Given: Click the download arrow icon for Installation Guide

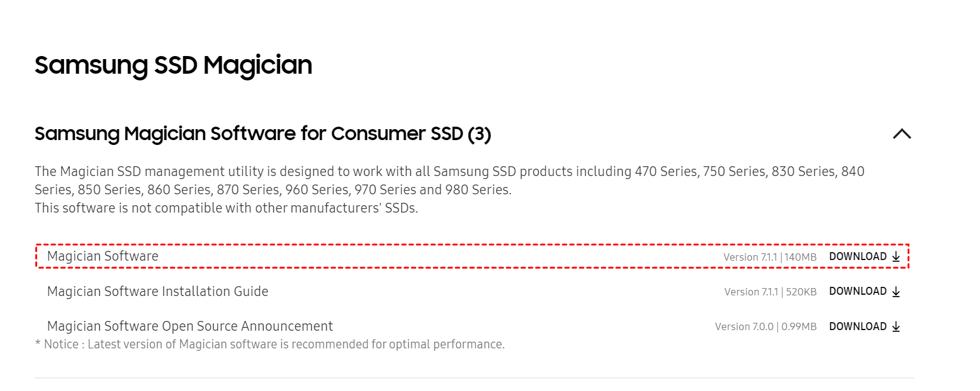Looking at the screenshot, I should (x=896, y=292).
